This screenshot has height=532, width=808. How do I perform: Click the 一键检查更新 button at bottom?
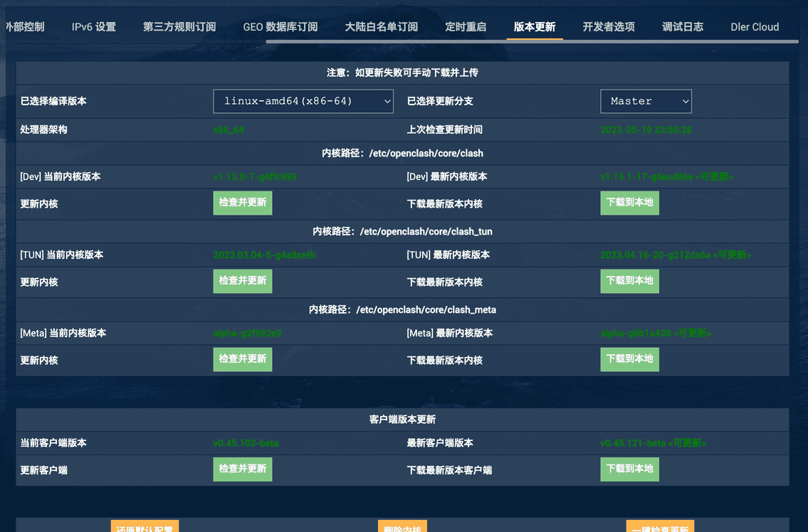pos(660,529)
